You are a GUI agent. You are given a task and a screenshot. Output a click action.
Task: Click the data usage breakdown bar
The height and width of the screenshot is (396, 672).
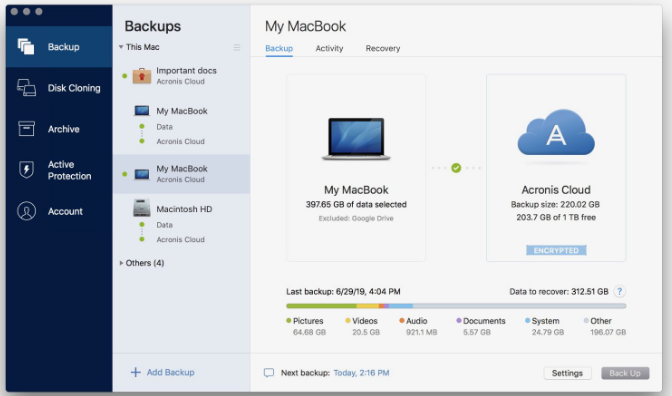click(x=456, y=306)
